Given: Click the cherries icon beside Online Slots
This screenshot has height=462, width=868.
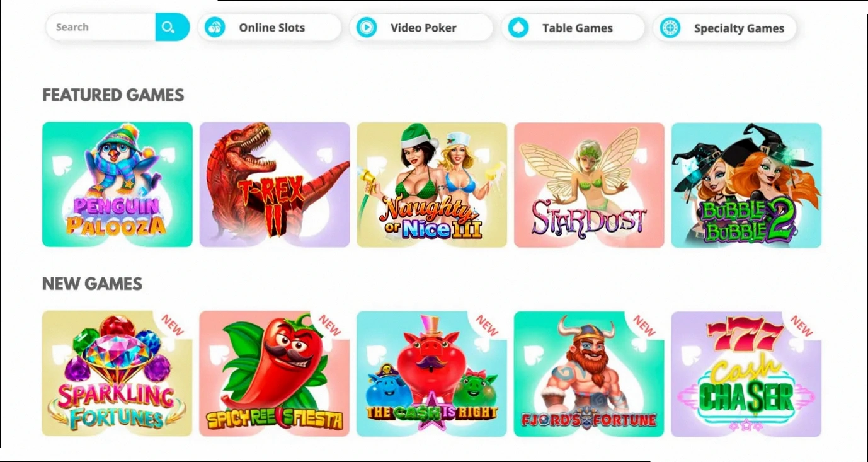Looking at the screenshot, I should pos(215,28).
